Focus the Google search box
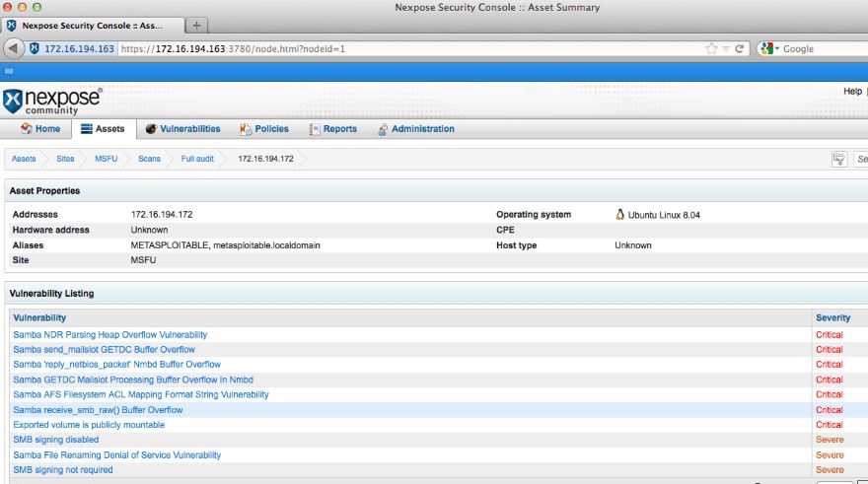 click(x=825, y=48)
